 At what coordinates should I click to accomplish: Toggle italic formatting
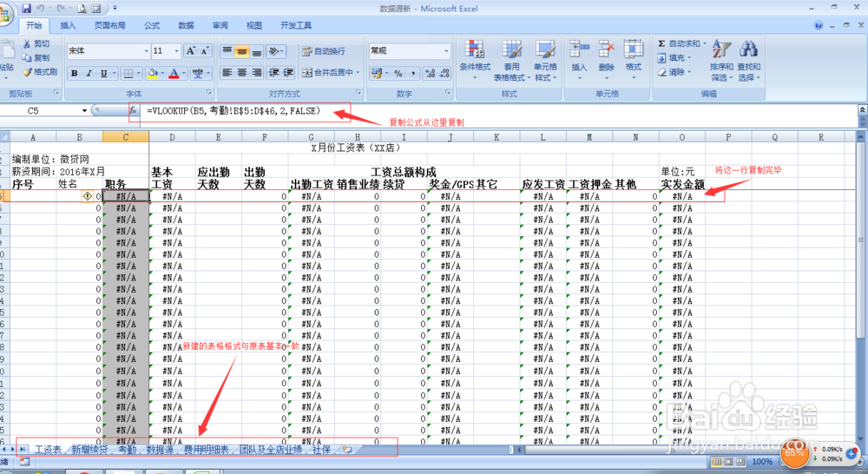pos(89,73)
